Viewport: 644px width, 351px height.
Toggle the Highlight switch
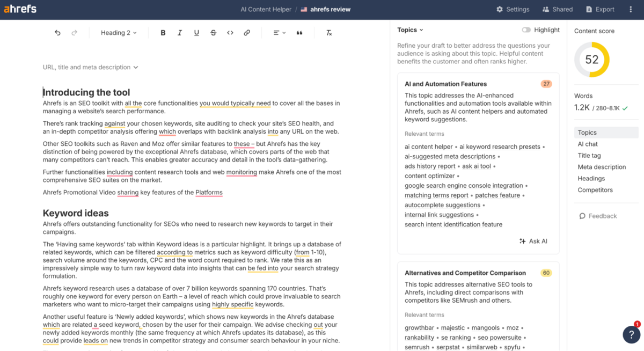526,30
